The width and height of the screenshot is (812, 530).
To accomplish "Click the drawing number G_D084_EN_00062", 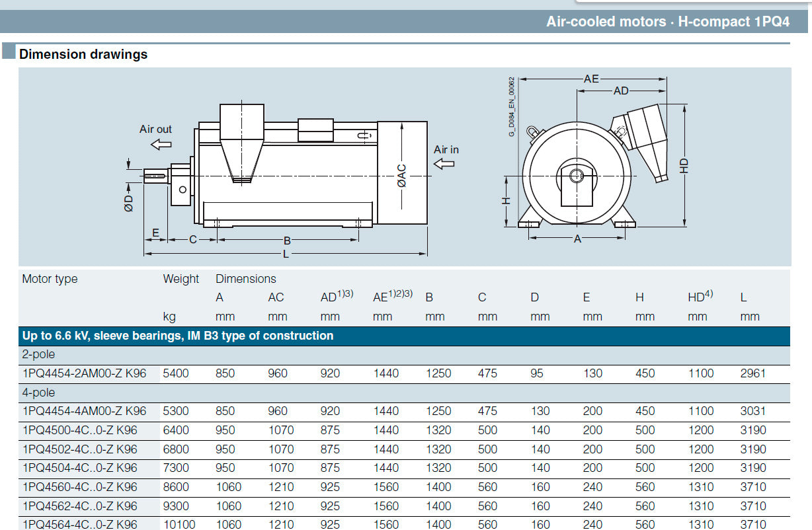I will [512, 106].
